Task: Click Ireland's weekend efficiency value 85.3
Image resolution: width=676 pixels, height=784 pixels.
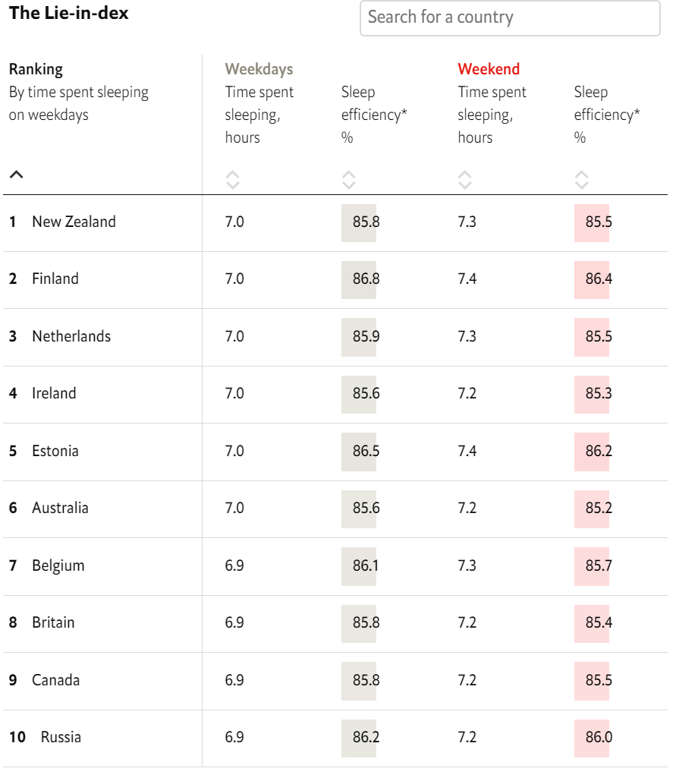Action: coord(598,394)
